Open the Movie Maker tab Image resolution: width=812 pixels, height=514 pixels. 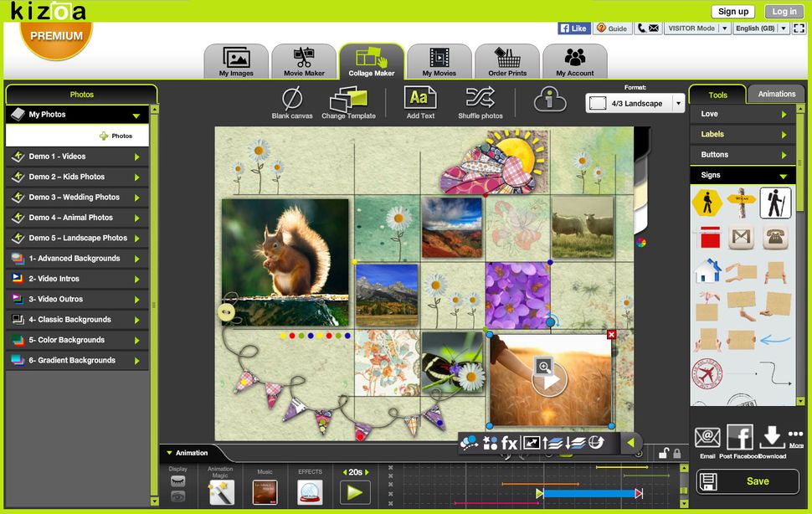click(x=303, y=61)
